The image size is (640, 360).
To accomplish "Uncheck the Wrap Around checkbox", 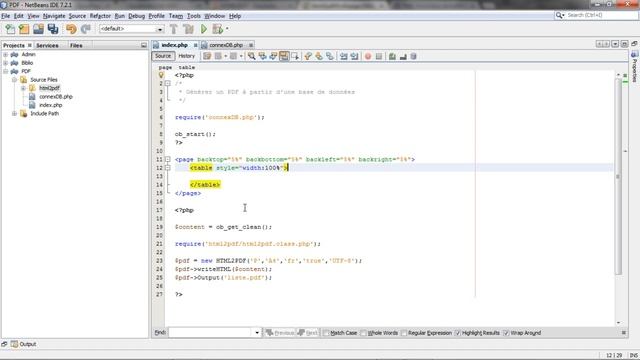I will pos(506,333).
